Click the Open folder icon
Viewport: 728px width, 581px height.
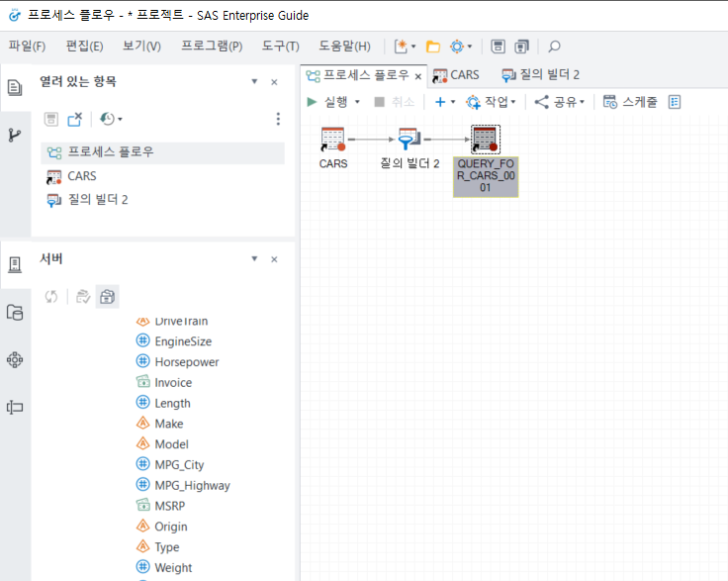click(433, 47)
